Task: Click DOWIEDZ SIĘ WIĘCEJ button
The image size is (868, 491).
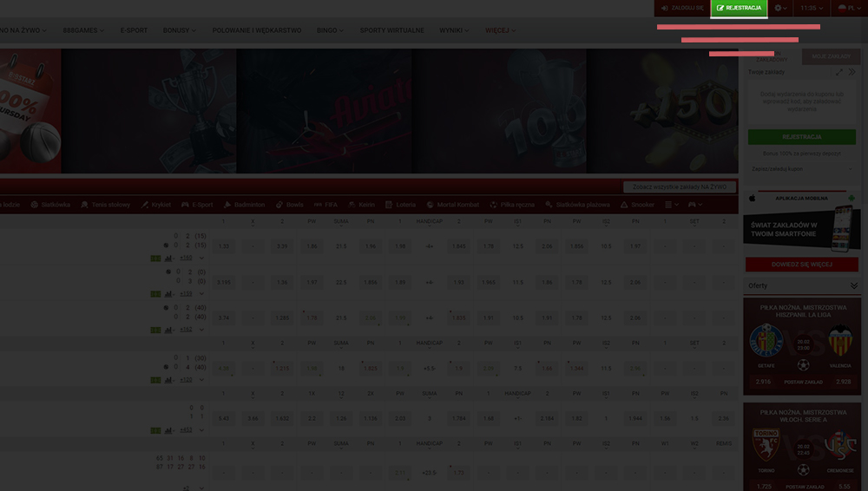Action: click(801, 265)
